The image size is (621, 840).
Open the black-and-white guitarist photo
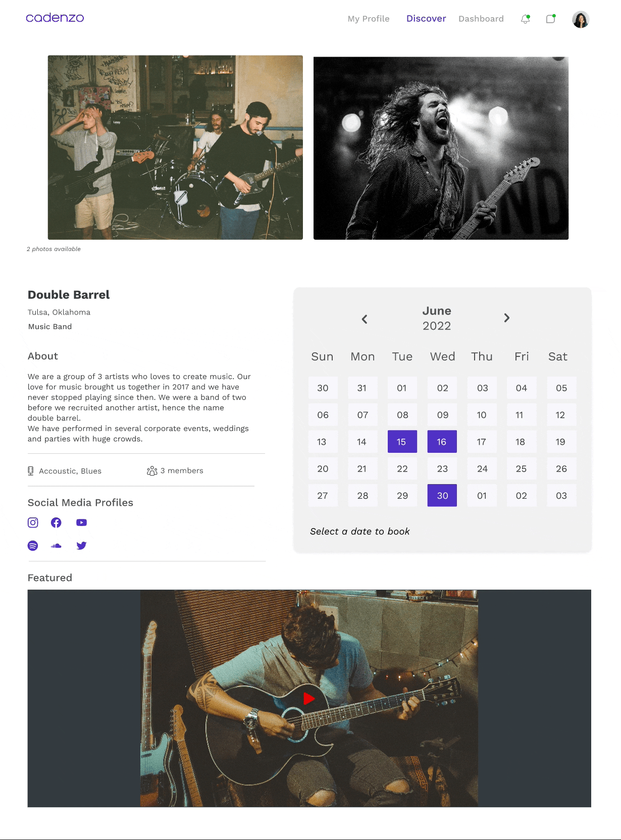point(441,148)
